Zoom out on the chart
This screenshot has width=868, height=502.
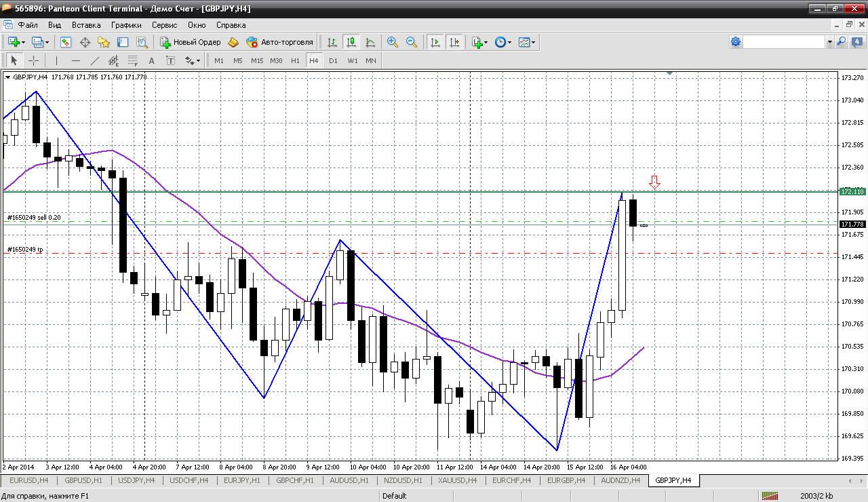[x=411, y=42]
